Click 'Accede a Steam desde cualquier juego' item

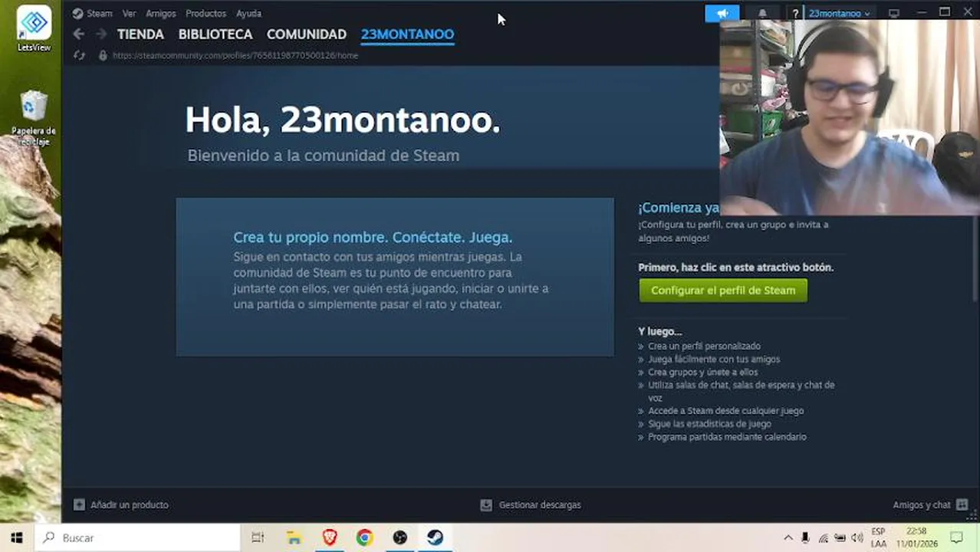(725, 411)
